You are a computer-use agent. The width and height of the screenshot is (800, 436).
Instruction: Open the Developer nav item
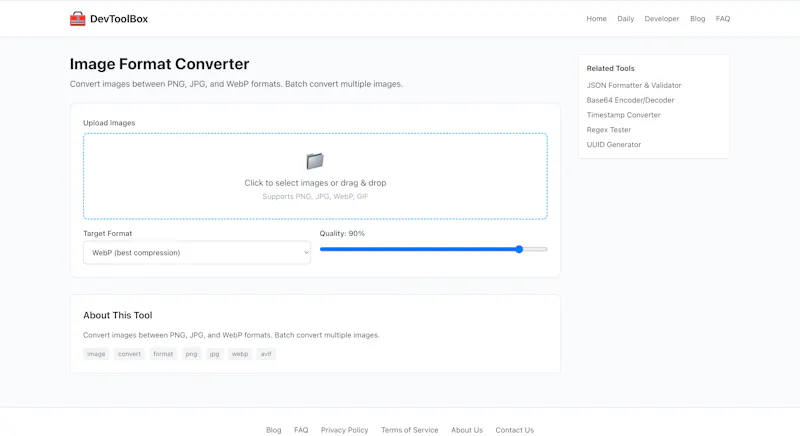[662, 19]
